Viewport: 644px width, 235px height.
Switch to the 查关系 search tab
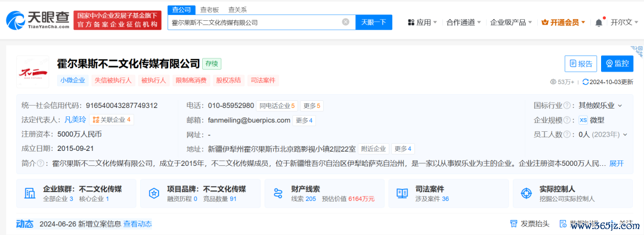(x=237, y=10)
